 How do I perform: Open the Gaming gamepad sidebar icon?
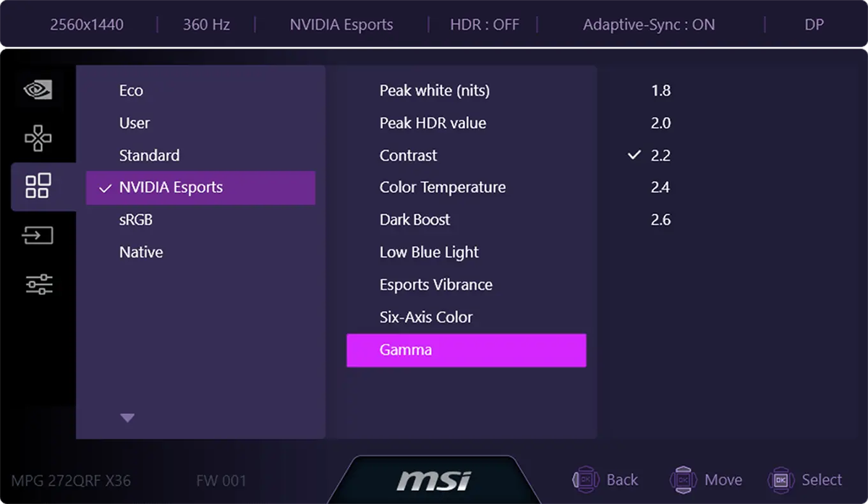[x=38, y=137]
